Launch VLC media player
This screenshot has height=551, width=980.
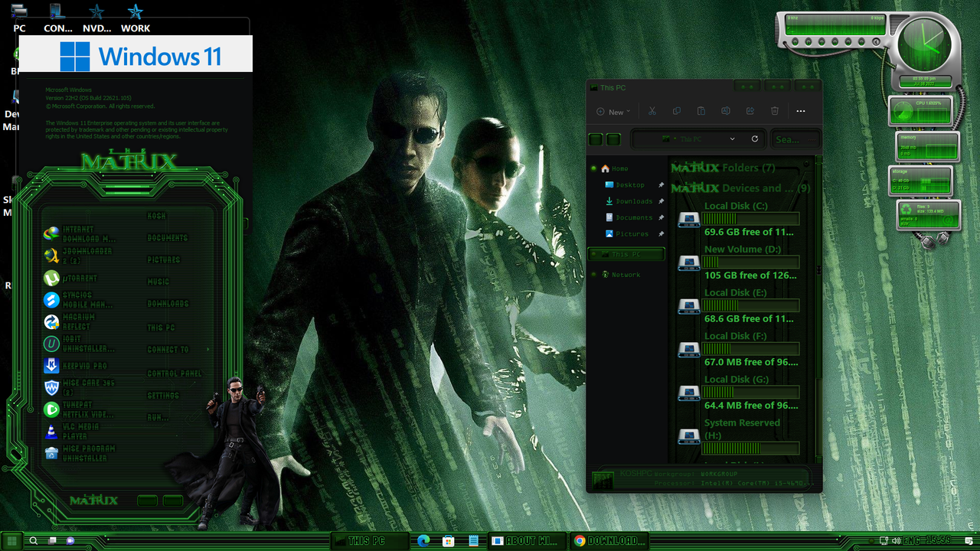point(72,432)
